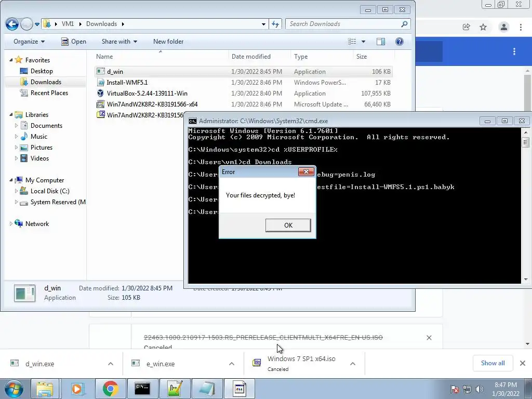Click the volume speaker tray icon
Viewport: 532px width, 399px height.
coord(480,389)
